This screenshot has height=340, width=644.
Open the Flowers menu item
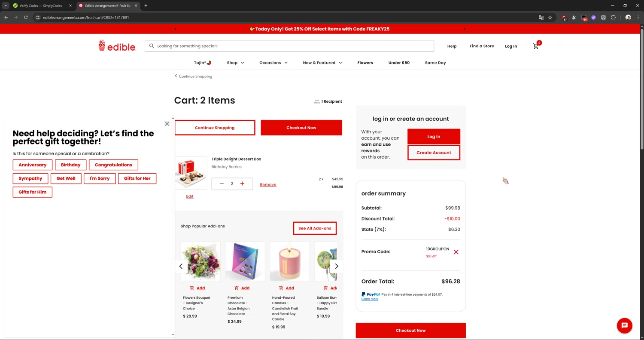click(x=365, y=63)
